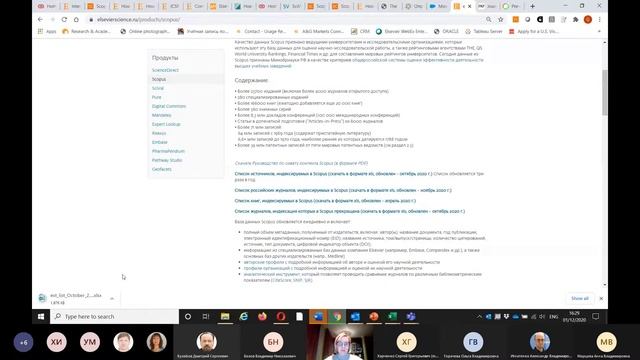Open the CRM bookmark
This screenshot has height=360, width=640.
pos(360,31)
